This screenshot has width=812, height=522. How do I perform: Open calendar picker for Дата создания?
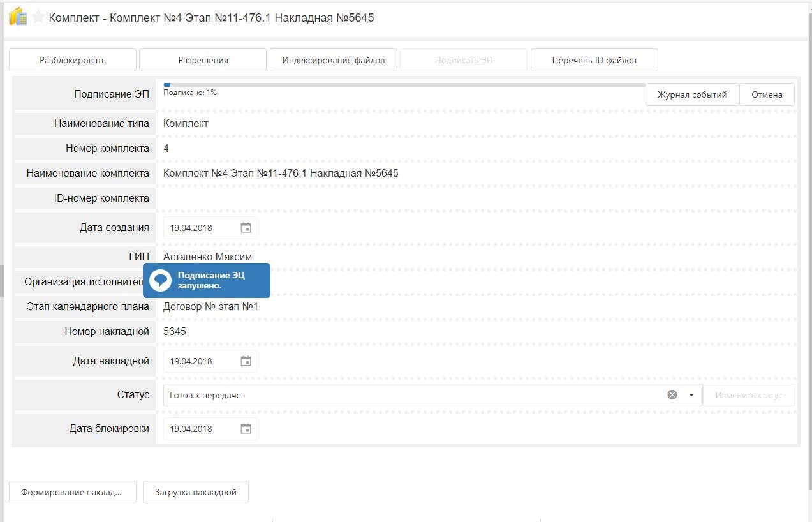[246, 228]
